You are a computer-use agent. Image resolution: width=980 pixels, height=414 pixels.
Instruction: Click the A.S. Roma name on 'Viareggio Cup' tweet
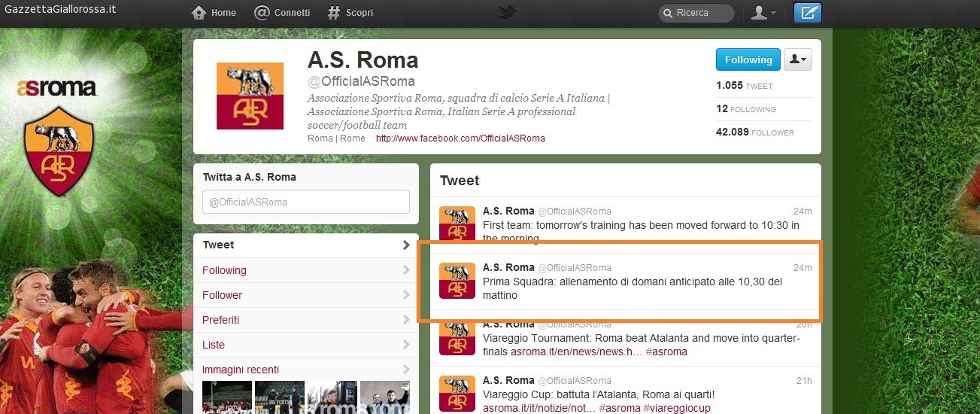(508, 380)
